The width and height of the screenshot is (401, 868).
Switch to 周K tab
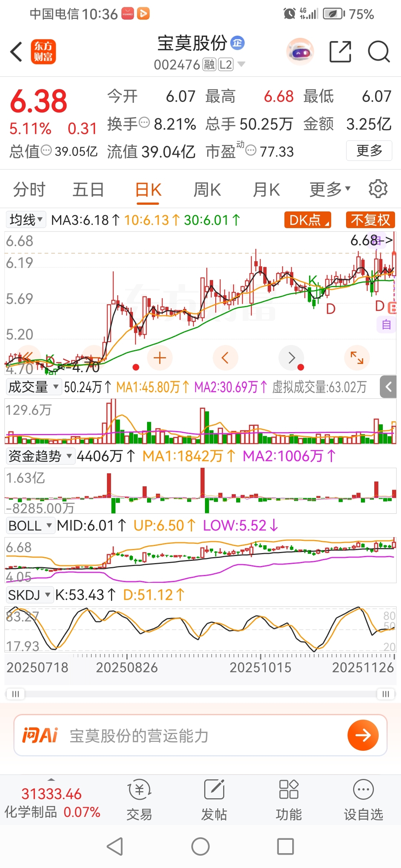click(x=207, y=190)
